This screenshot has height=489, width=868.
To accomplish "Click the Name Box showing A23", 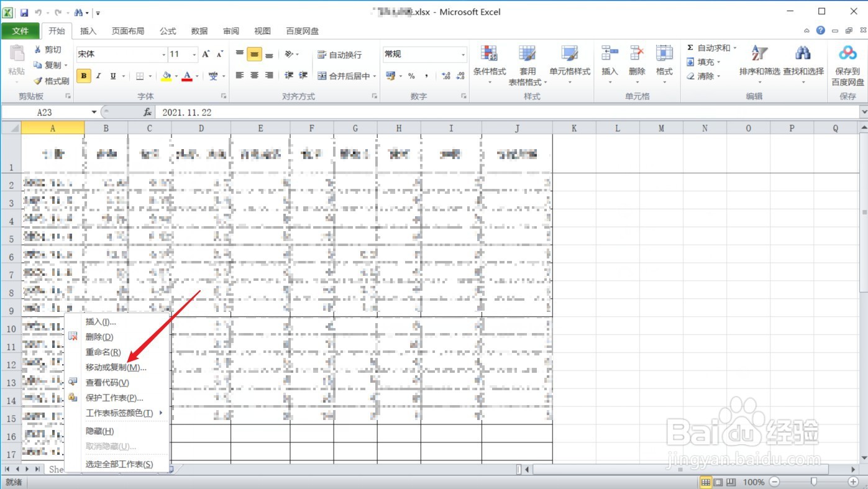I will (x=45, y=112).
